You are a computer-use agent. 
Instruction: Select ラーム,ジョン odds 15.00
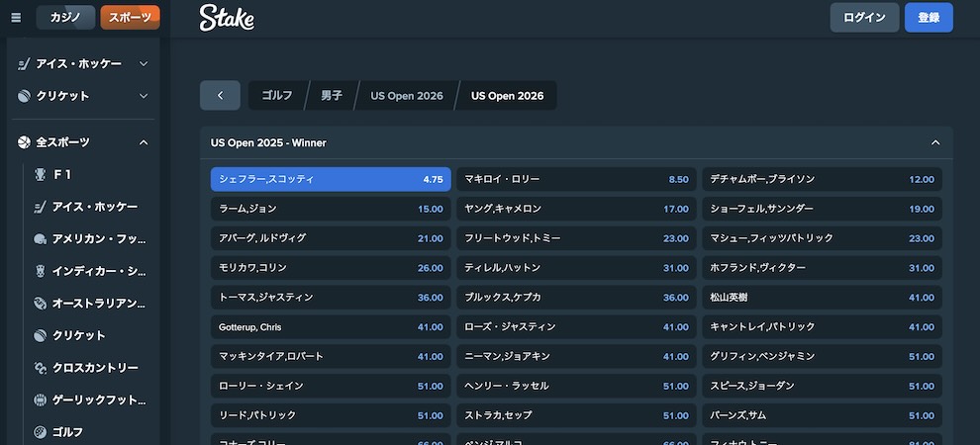331,209
